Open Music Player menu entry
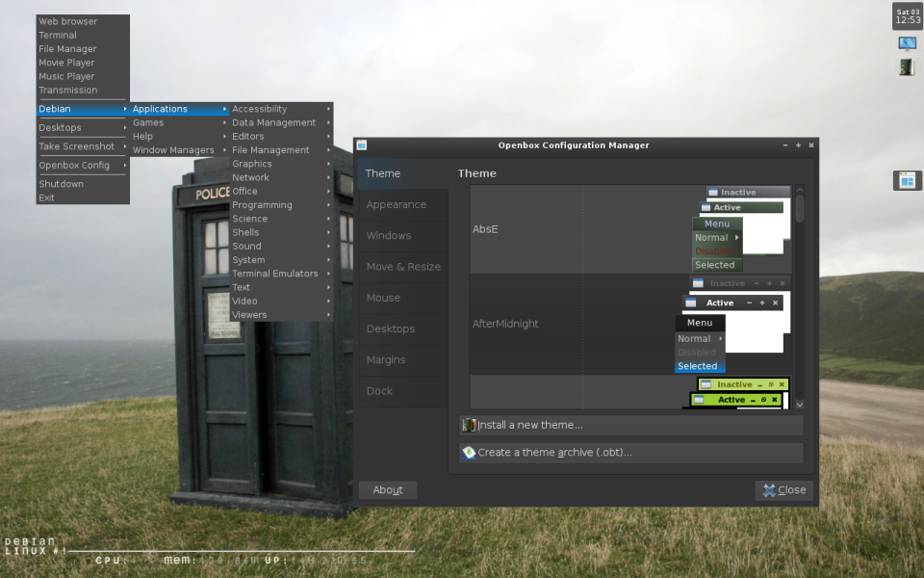This screenshot has width=924, height=578. [x=83, y=76]
